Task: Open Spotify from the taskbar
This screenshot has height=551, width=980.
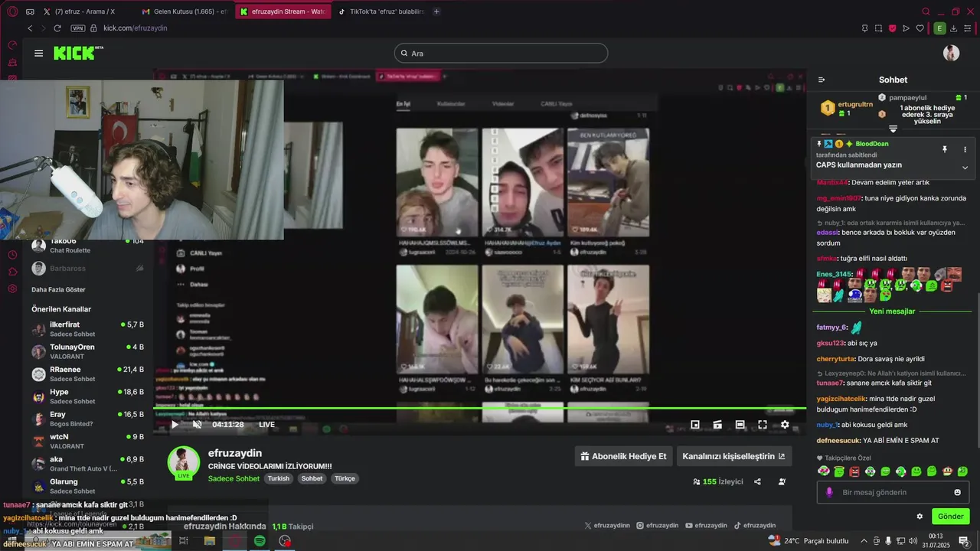Action: [260, 541]
